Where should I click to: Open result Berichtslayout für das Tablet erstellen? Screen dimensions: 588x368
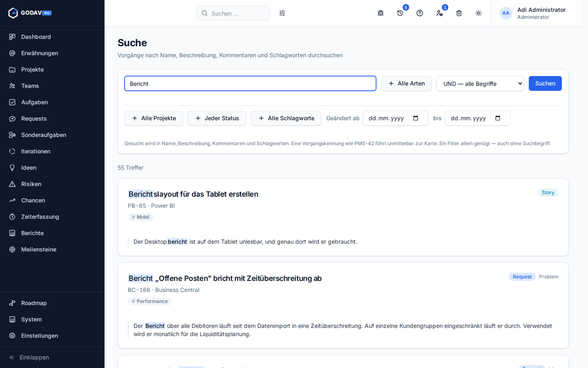click(193, 194)
